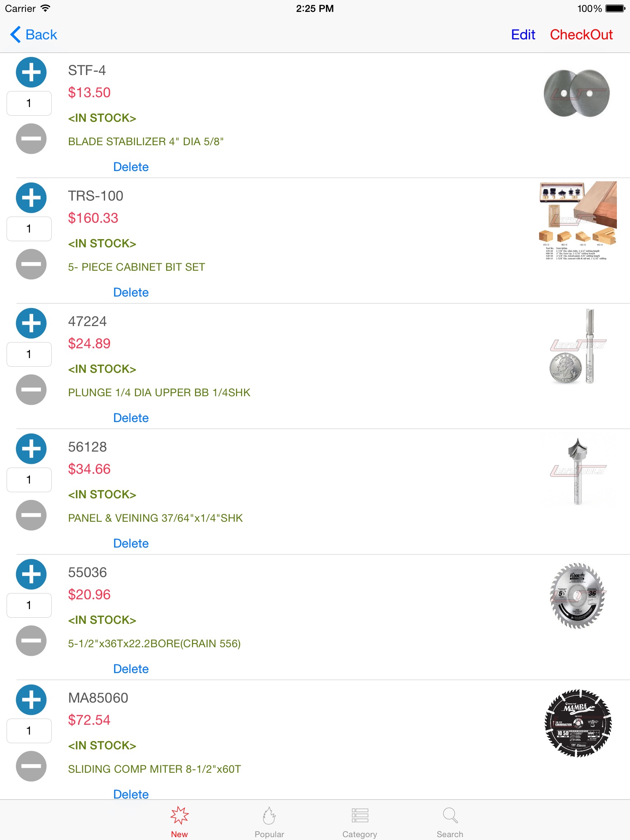Proceed to CheckOut
The height and width of the screenshot is (840, 630).
(581, 35)
